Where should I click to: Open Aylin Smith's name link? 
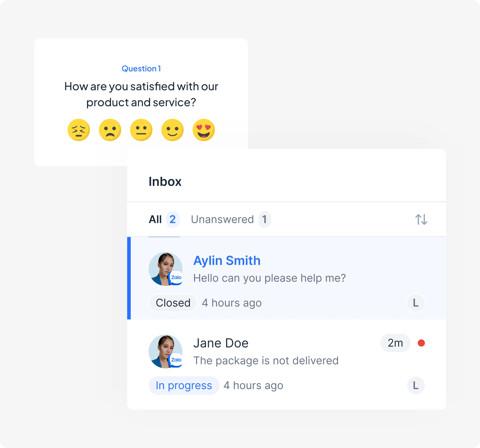tap(227, 261)
